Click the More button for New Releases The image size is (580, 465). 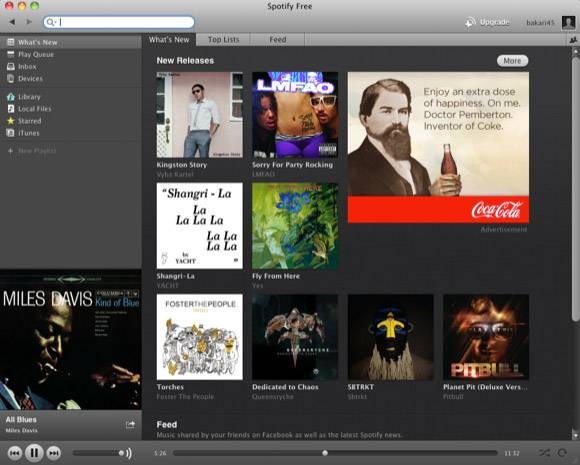[512, 61]
